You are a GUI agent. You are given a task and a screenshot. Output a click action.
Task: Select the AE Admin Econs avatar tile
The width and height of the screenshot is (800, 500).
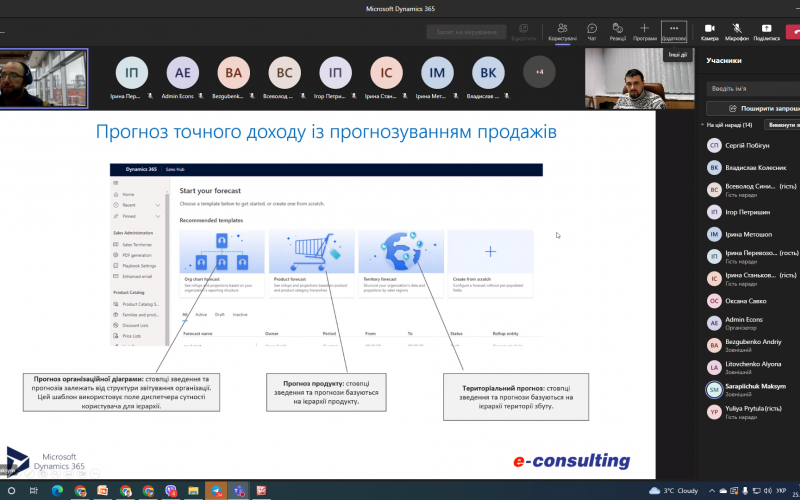[x=183, y=72]
